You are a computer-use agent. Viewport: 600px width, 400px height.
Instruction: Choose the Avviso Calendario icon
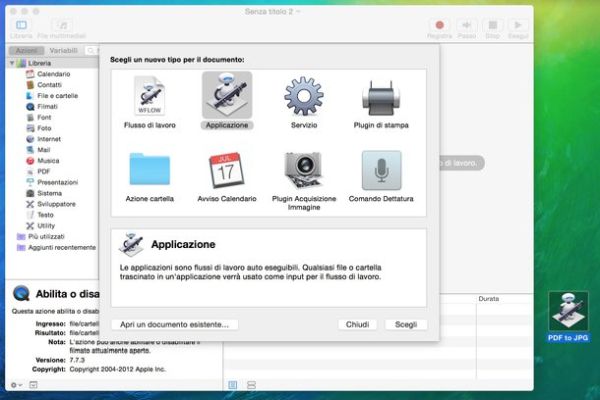click(226, 170)
